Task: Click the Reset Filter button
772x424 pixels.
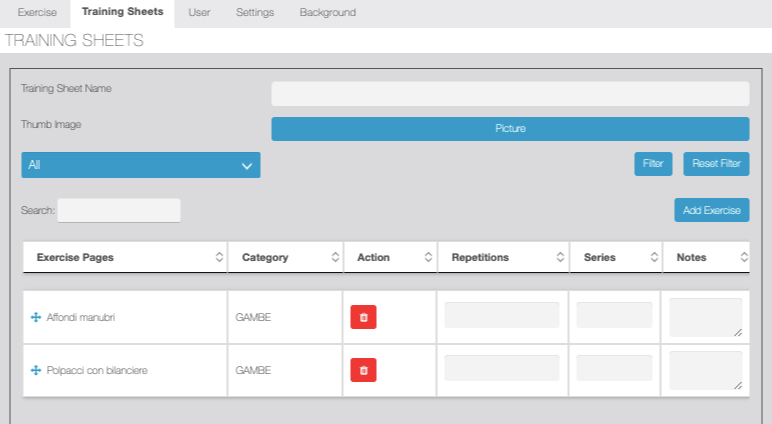Action: click(716, 164)
